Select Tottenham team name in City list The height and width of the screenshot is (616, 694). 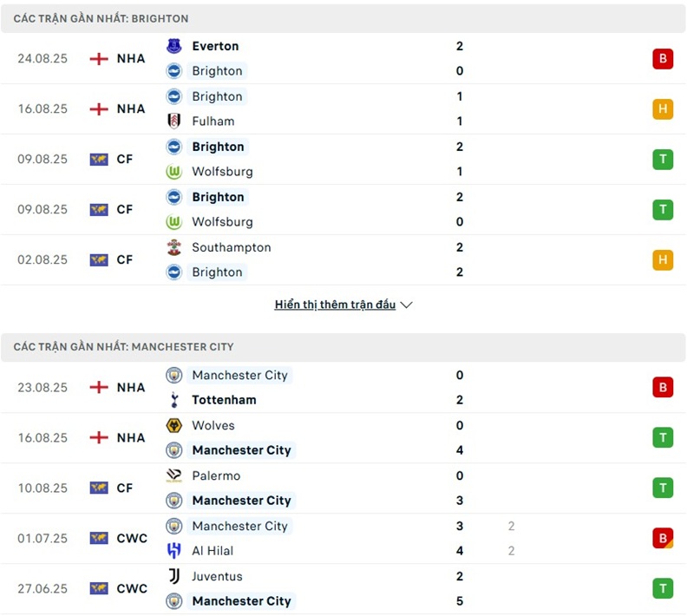coord(224,400)
